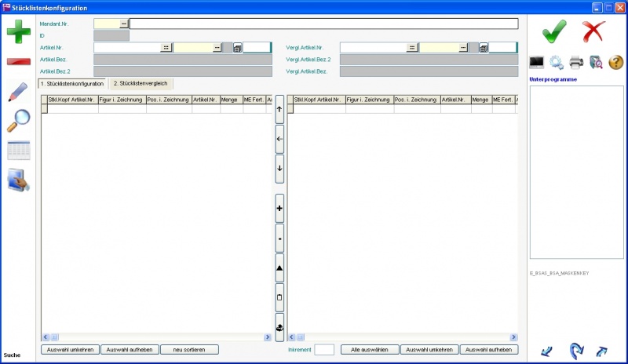The image size is (628, 364).
Task: Click the Alle auswählen button
Action: tap(369, 350)
